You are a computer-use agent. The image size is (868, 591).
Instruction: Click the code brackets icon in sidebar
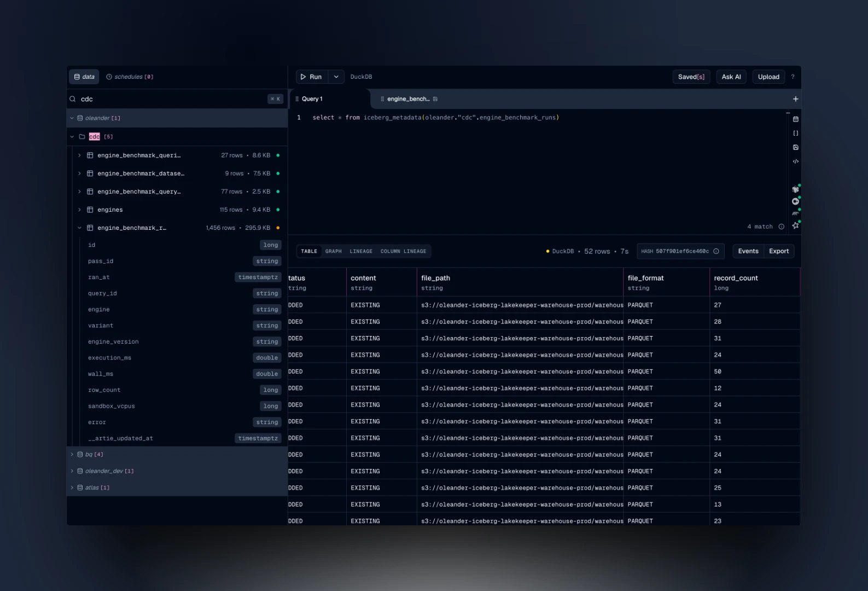point(795,161)
